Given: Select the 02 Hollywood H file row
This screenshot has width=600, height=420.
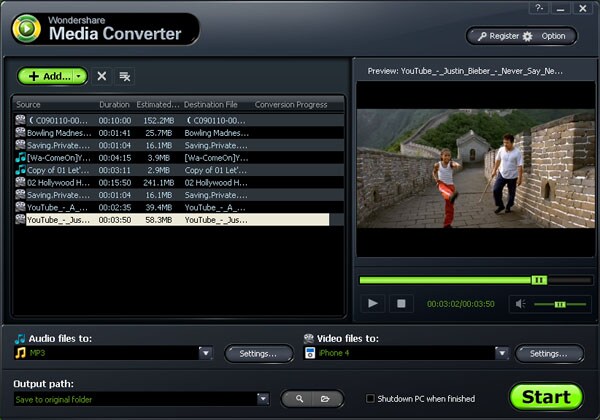Looking at the screenshot, I should point(179,182).
